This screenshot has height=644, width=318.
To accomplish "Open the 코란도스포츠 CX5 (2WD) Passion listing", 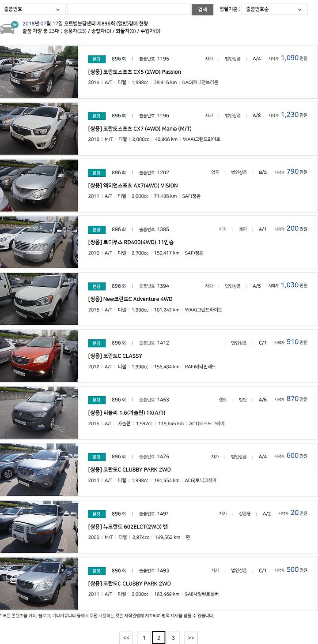I will click(x=135, y=72).
